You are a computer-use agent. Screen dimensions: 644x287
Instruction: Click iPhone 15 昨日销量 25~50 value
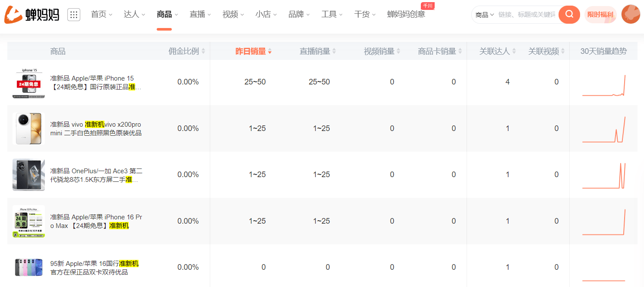point(255,82)
